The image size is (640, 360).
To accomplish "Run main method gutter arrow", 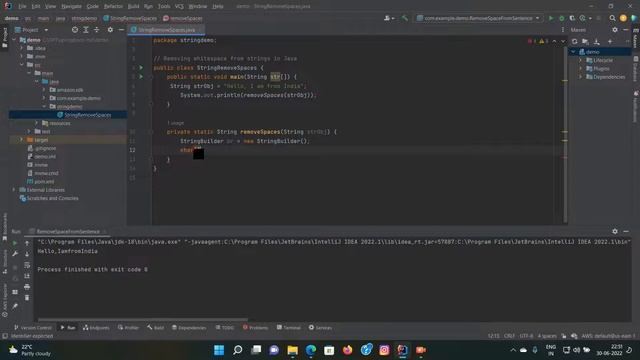I will click(141, 77).
